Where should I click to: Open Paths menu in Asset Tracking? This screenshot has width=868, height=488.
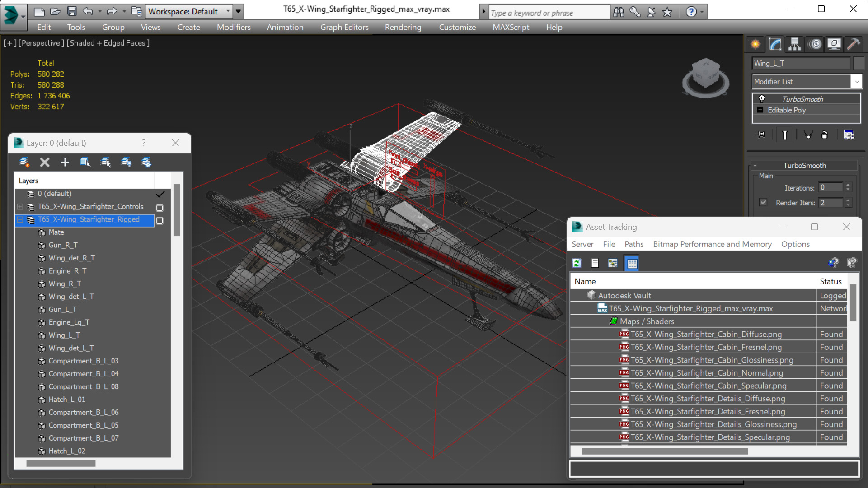[x=634, y=244]
